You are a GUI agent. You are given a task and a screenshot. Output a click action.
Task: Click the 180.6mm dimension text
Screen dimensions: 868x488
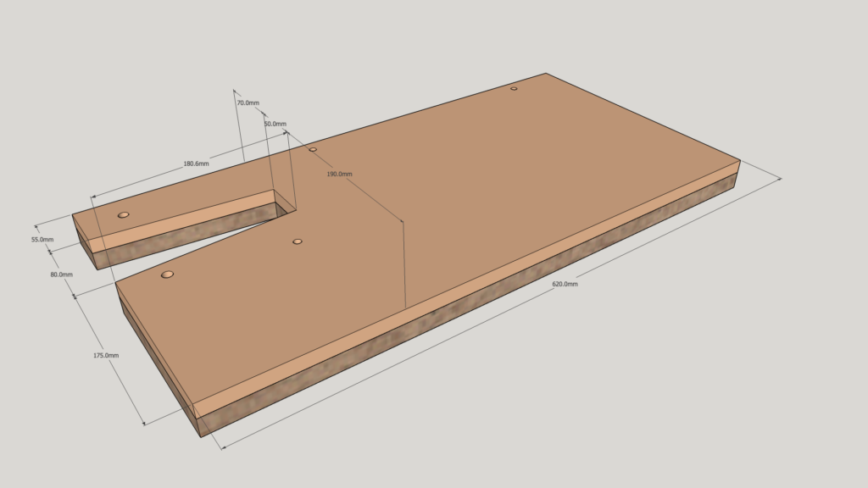pyautogui.click(x=196, y=163)
